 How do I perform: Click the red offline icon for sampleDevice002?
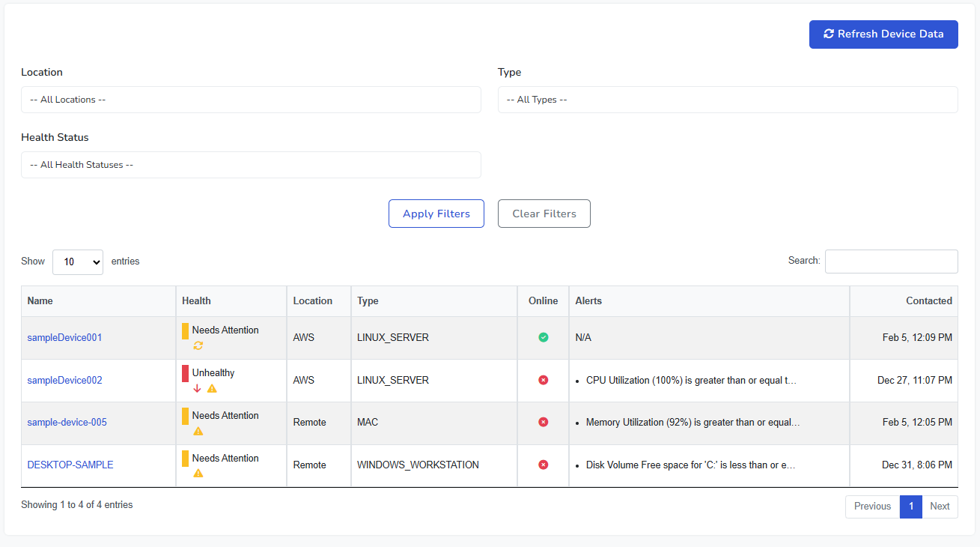click(x=544, y=381)
